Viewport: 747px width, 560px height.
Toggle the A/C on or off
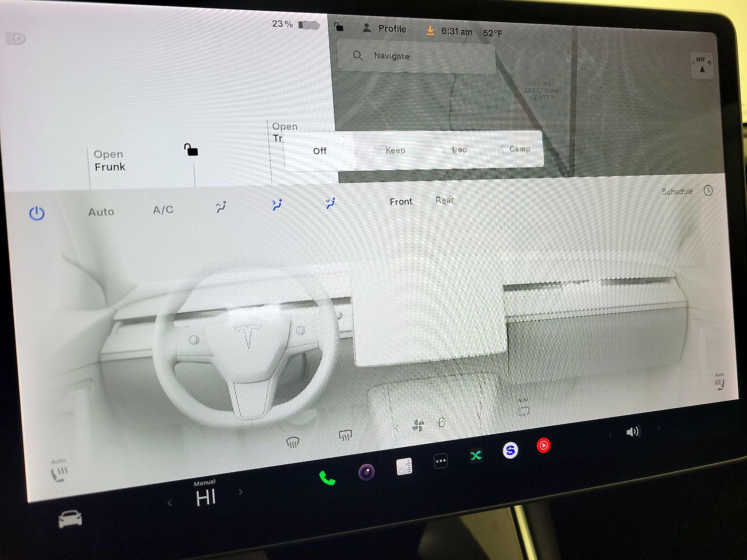pyautogui.click(x=163, y=210)
